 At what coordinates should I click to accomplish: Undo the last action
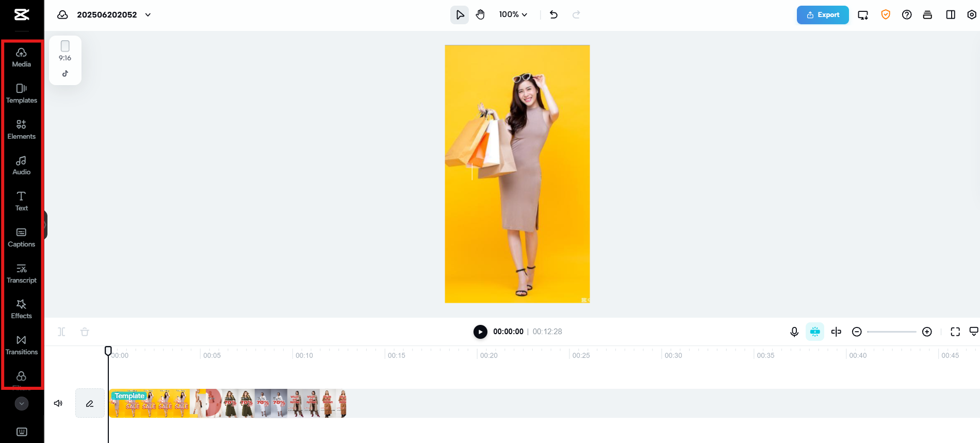[554, 14]
